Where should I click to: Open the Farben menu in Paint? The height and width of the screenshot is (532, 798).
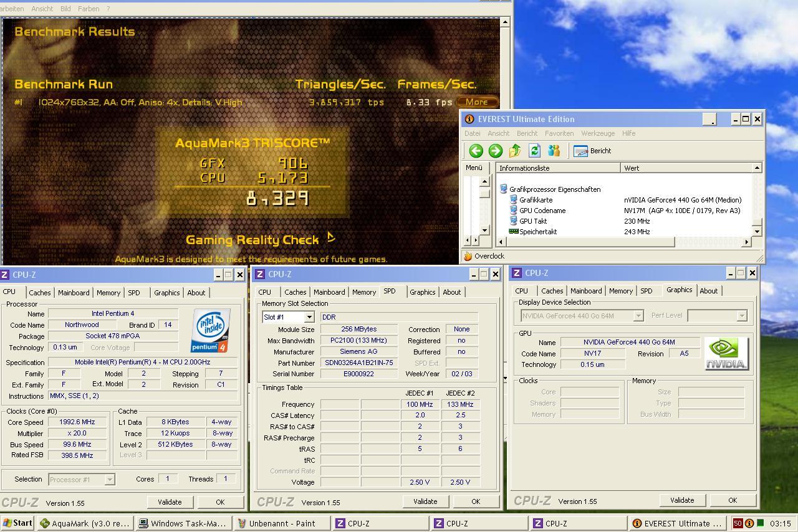click(x=89, y=9)
